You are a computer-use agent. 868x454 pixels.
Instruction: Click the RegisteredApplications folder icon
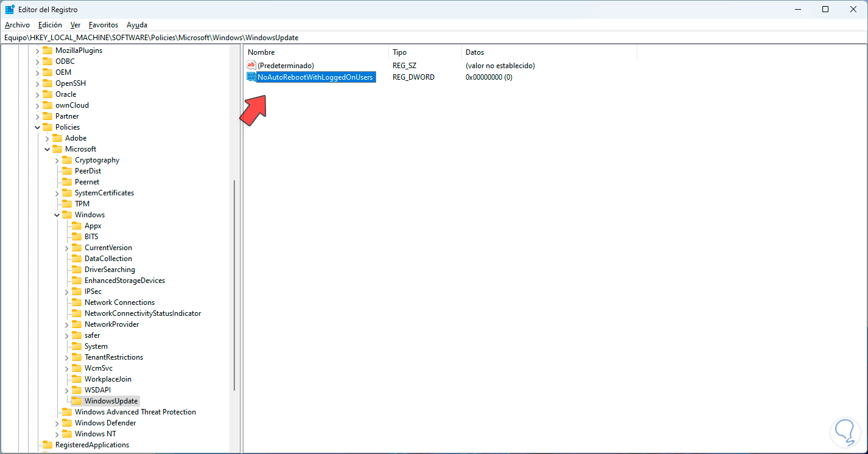pos(47,445)
